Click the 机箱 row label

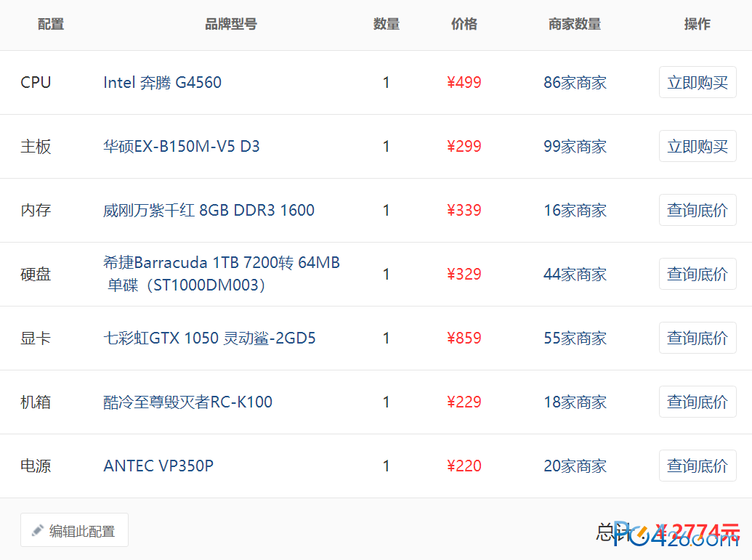[x=36, y=402]
